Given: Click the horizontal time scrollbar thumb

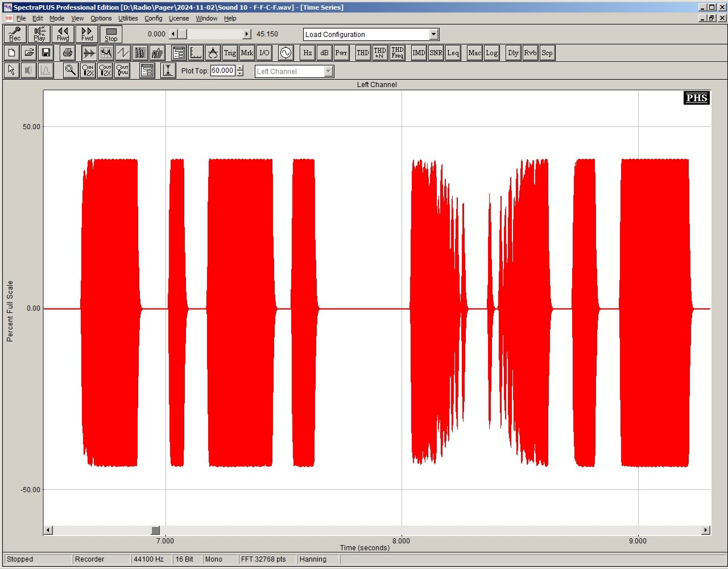Looking at the screenshot, I should (156, 530).
